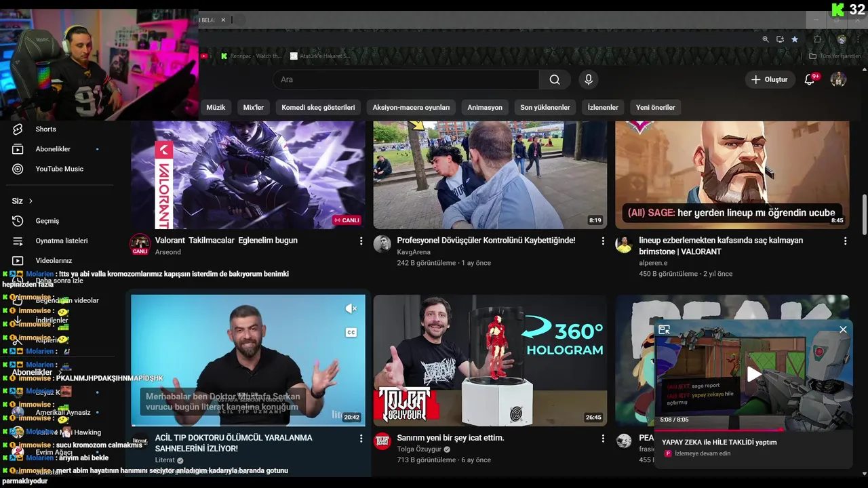Open more options for lineup ezberlemekten video

coord(845,241)
